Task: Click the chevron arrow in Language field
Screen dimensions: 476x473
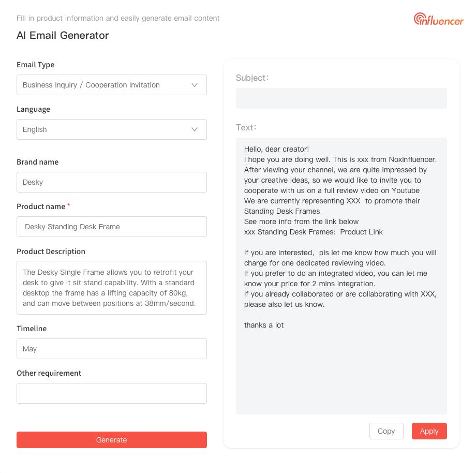Action: click(x=195, y=129)
